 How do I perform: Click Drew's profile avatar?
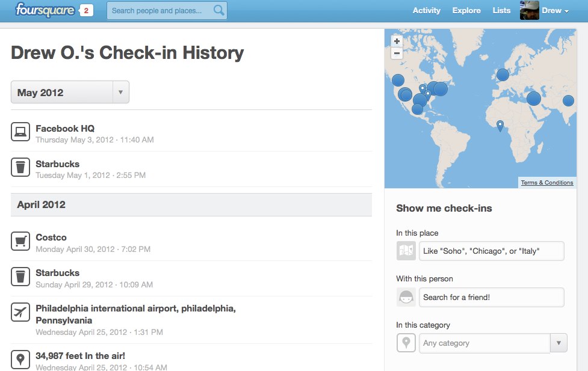pyautogui.click(x=529, y=10)
